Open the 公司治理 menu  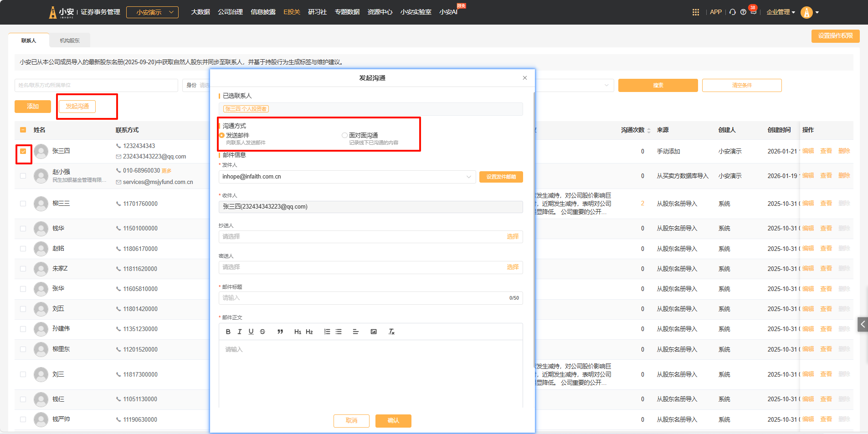point(230,12)
